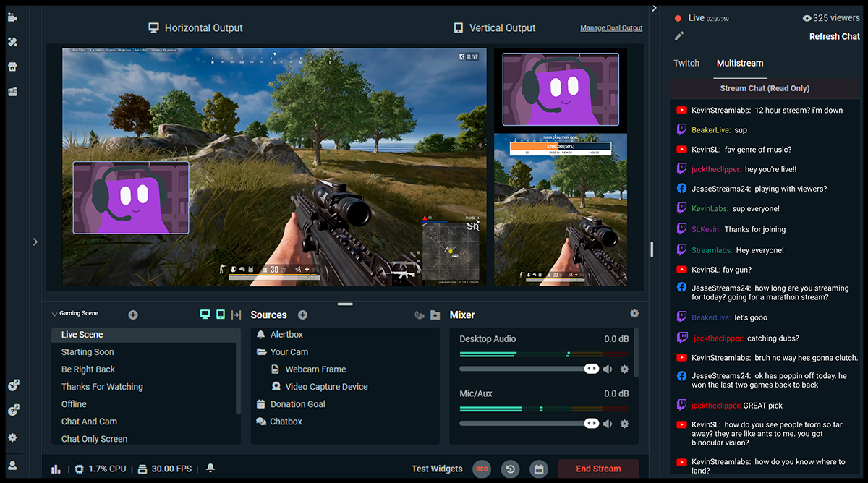Mute the Desktop Audio speaker

tap(608, 369)
